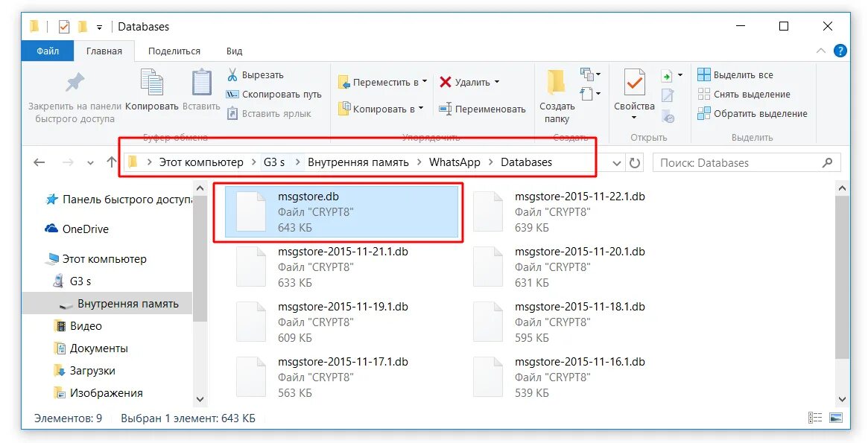Switch to Share (Поделиться) tab
This screenshot has height=443, width=868.
(x=174, y=51)
